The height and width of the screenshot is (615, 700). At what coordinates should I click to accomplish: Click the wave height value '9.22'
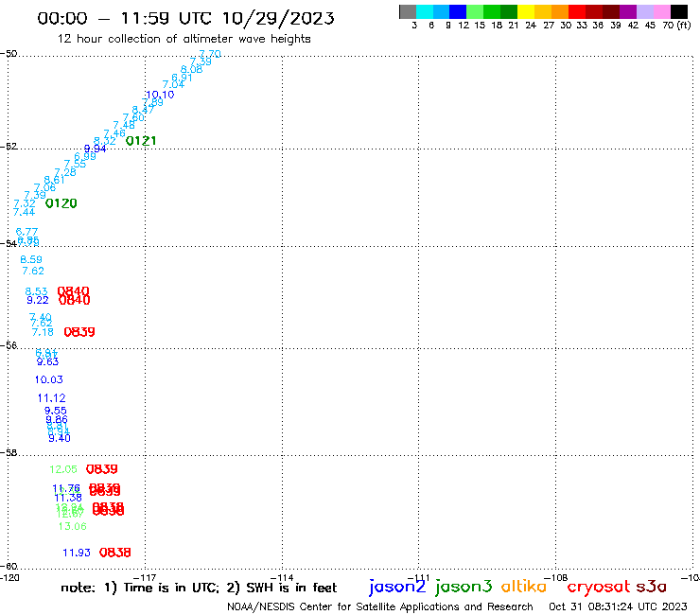pos(38,300)
